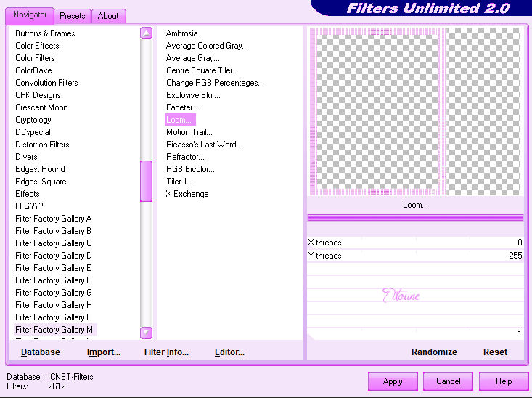Choose the Ambrosia... filter
Screen dimensions: 532x398
click(x=184, y=33)
